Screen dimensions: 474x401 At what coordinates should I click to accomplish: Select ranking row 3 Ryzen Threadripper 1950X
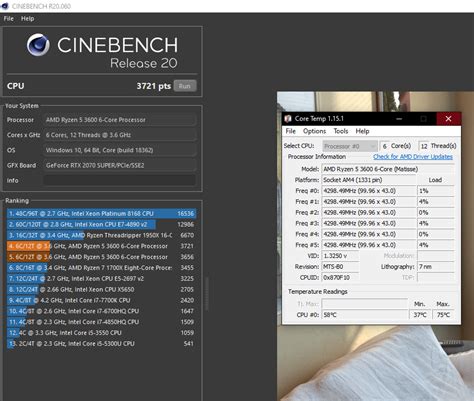[101, 235]
